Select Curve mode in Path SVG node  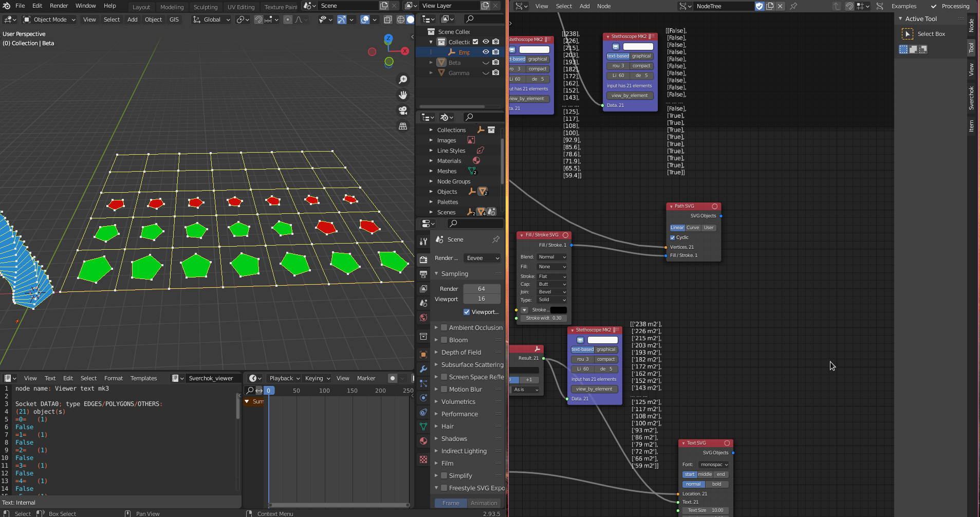point(693,228)
